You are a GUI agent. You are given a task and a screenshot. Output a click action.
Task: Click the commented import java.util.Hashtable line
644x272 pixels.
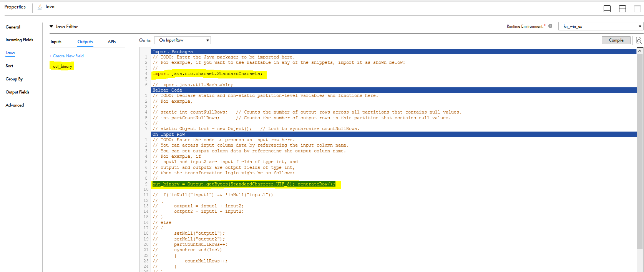pyautogui.click(x=193, y=85)
